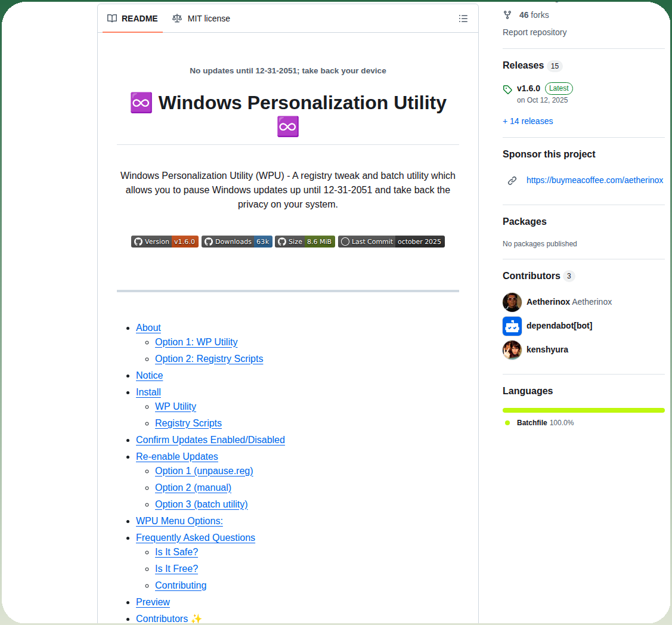Switch to the MIT license tab
672x625 pixels.
click(x=201, y=18)
